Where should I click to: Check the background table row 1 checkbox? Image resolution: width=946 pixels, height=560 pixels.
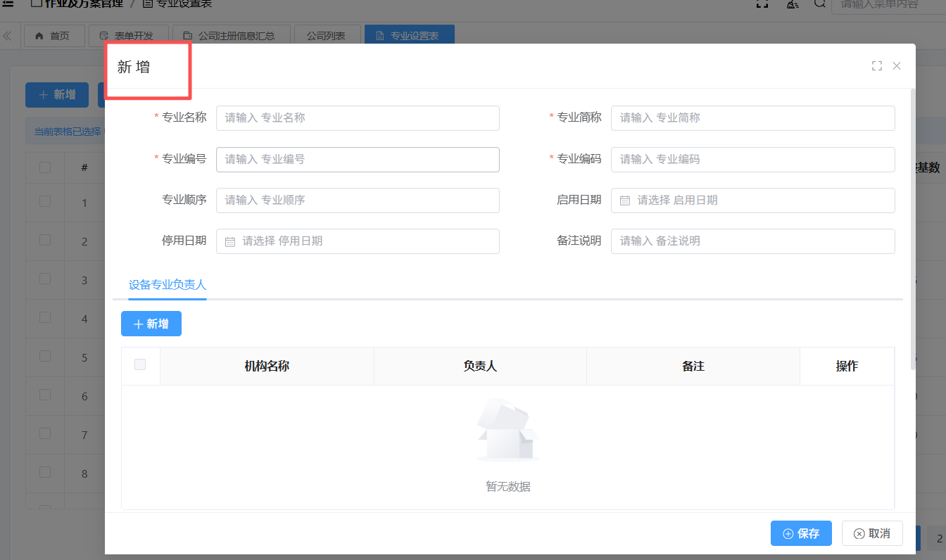tap(45, 201)
